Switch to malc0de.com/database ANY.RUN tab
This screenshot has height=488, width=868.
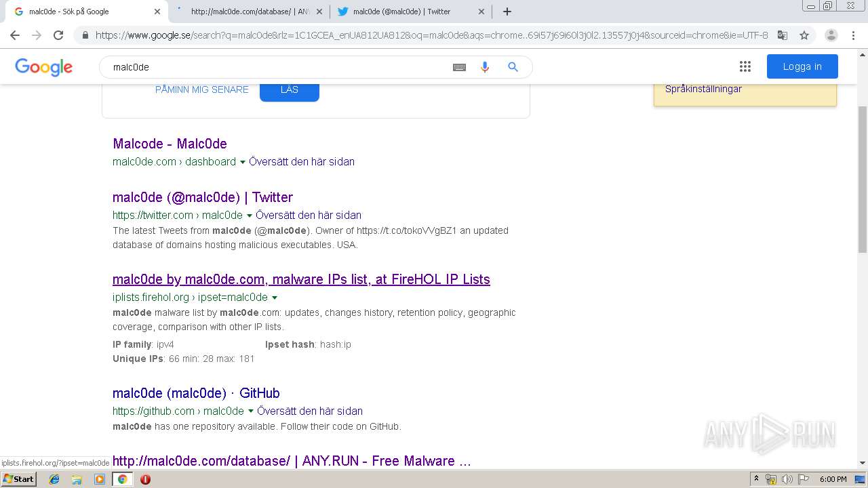(x=250, y=12)
